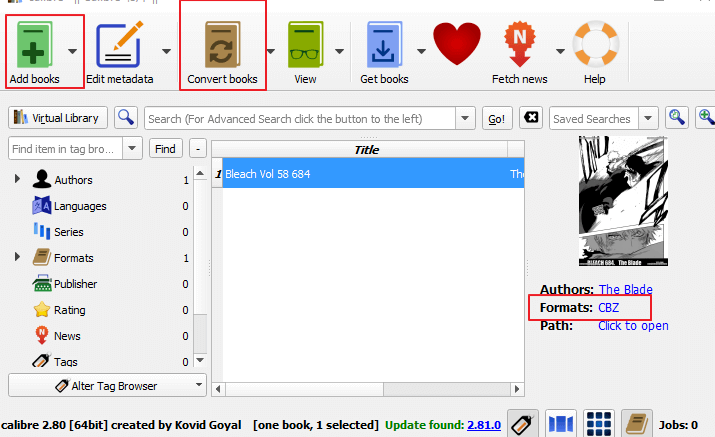The width and height of the screenshot is (715, 437).
Task: Click the Bleach cover thumbnail
Action: (x=623, y=201)
